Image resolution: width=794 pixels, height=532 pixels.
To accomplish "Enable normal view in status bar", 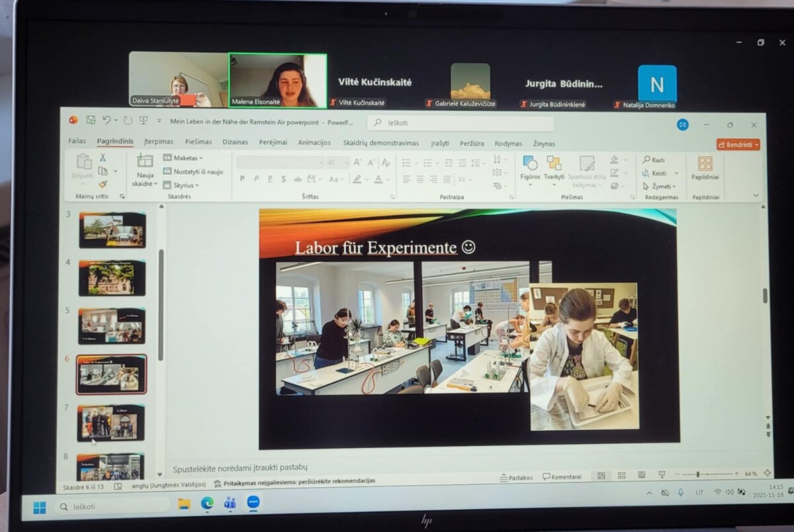I will click(x=601, y=475).
